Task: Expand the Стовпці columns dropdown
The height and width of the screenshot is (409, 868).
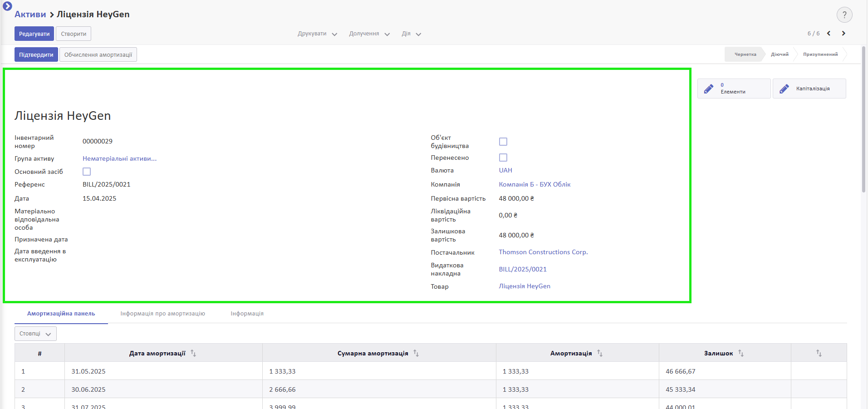Action: (x=35, y=334)
